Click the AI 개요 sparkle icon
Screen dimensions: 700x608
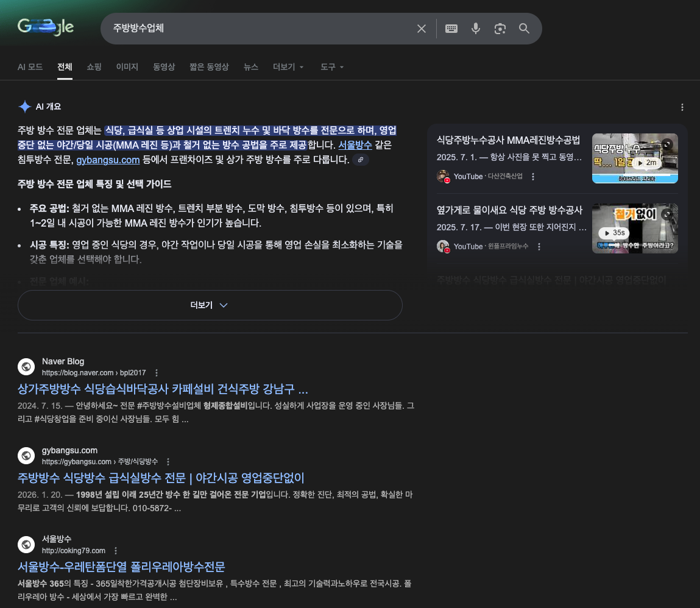pos(24,106)
